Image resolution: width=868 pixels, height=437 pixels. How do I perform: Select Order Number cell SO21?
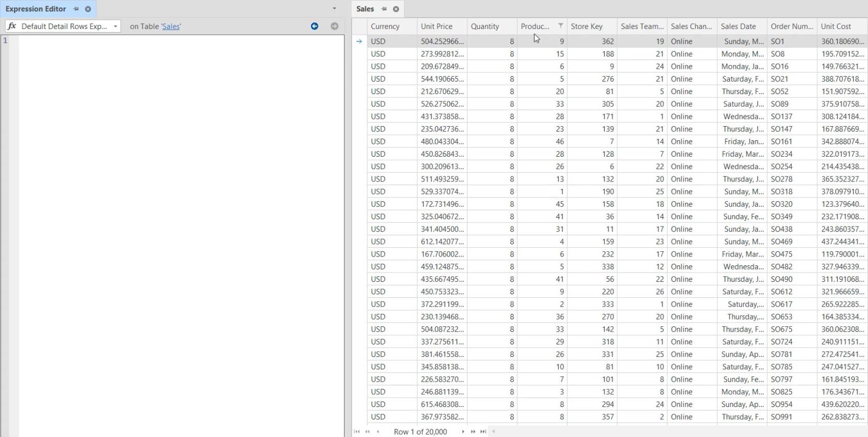tap(792, 79)
